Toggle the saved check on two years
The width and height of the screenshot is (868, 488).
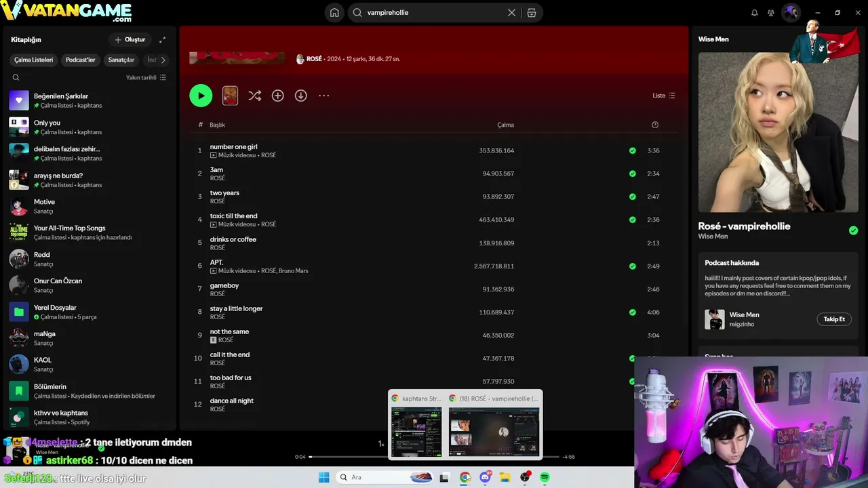click(x=633, y=197)
